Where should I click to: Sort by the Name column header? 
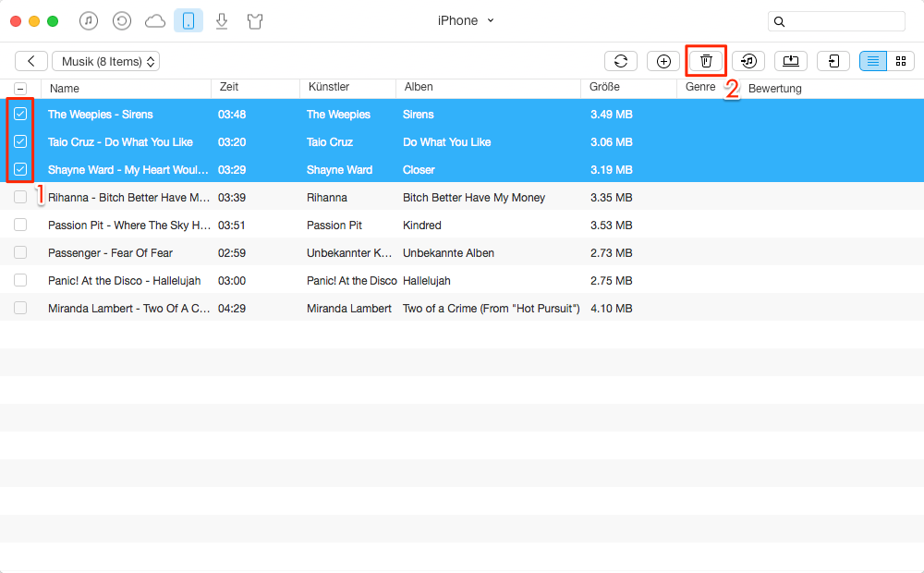pyautogui.click(x=65, y=89)
